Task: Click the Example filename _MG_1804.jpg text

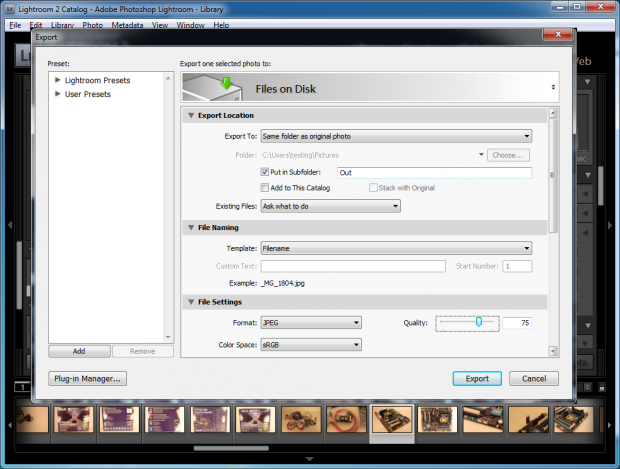Action: coord(283,283)
